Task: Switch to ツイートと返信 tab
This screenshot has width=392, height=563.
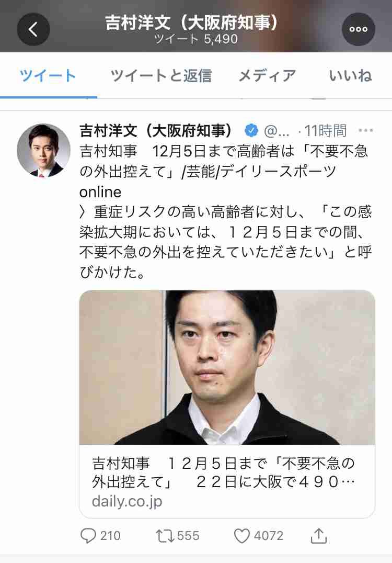Action: [x=161, y=75]
